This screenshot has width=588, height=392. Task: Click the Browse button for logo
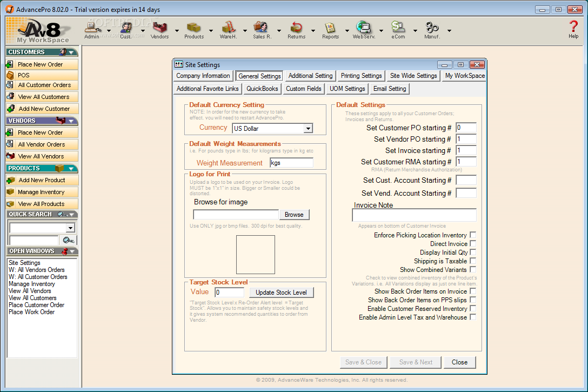coord(294,215)
